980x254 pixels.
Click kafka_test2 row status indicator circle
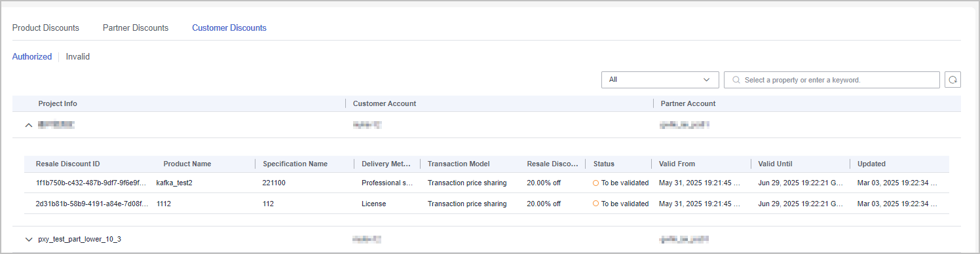(596, 183)
